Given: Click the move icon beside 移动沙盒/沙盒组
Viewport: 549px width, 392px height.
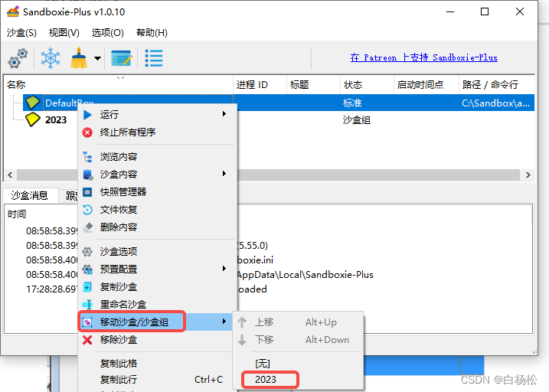Looking at the screenshot, I should [87, 322].
